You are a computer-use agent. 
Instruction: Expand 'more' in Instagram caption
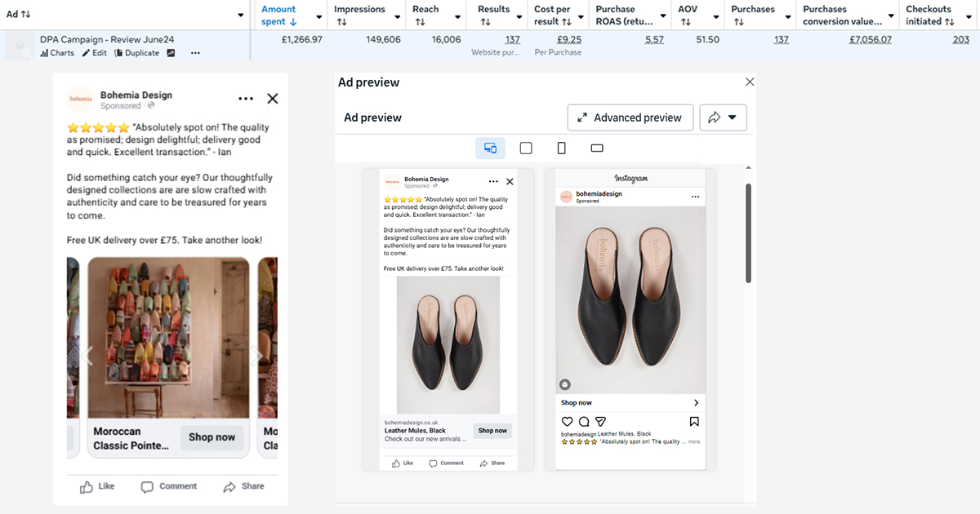tap(693, 441)
